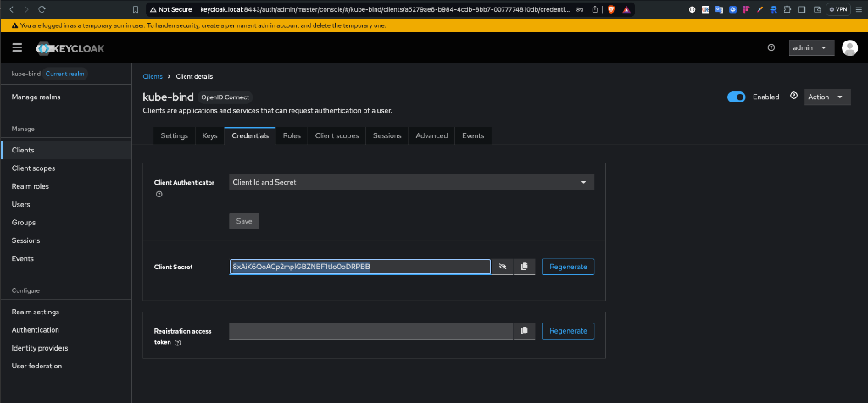Switch to the client Sessions tab
The image size is (868, 403).
(x=387, y=135)
